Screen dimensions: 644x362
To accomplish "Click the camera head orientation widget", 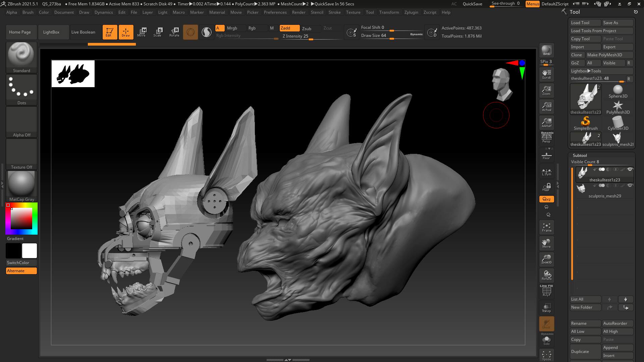I will tap(502, 84).
